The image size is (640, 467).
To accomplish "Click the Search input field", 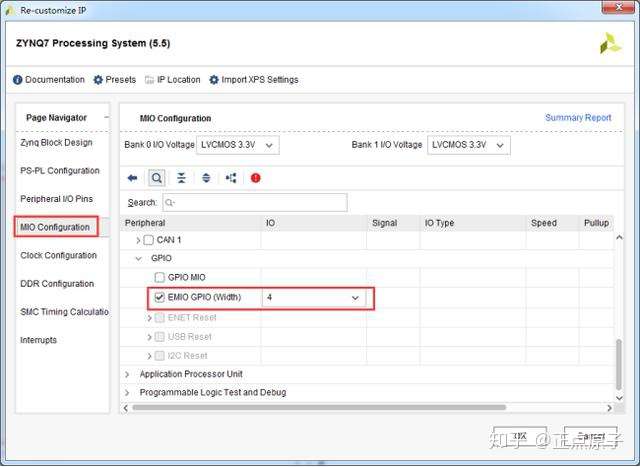I will 255,202.
